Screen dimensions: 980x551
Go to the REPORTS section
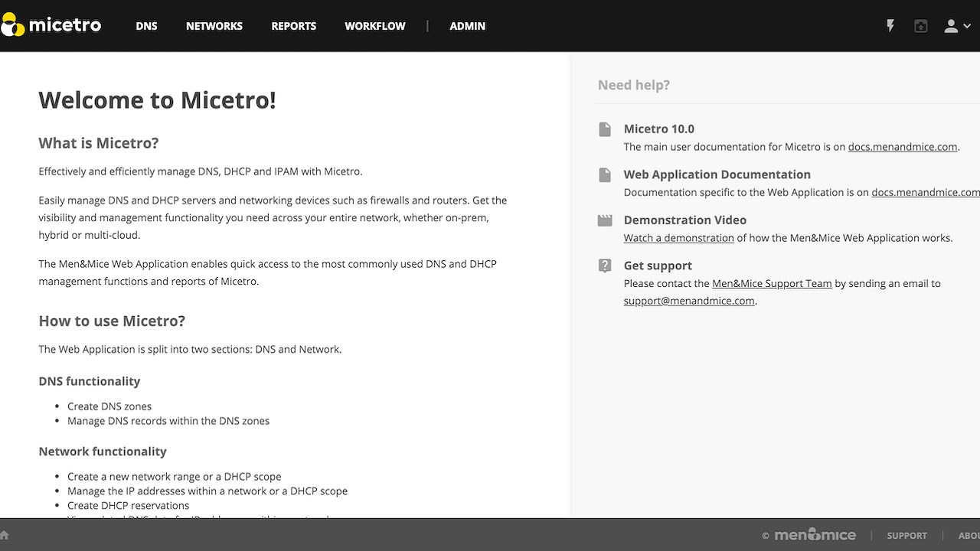(x=293, y=26)
